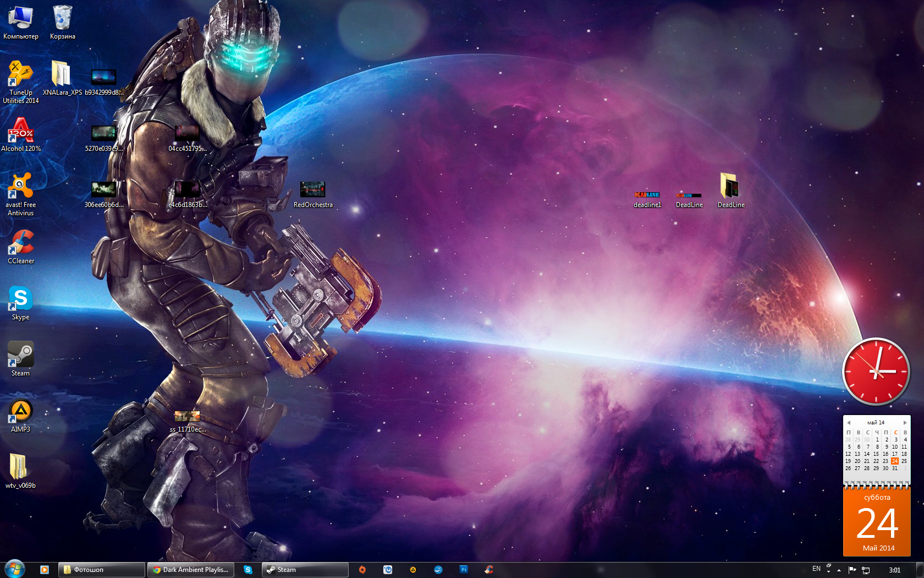The width and height of the screenshot is (924, 578).
Task: Launch Origin from the taskbar
Action: (362, 570)
